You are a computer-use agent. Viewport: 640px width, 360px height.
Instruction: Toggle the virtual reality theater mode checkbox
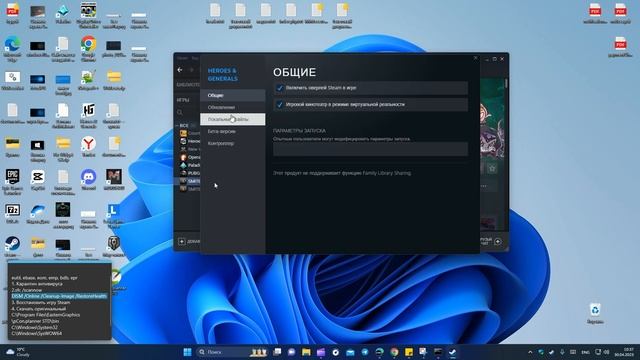pyautogui.click(x=280, y=104)
